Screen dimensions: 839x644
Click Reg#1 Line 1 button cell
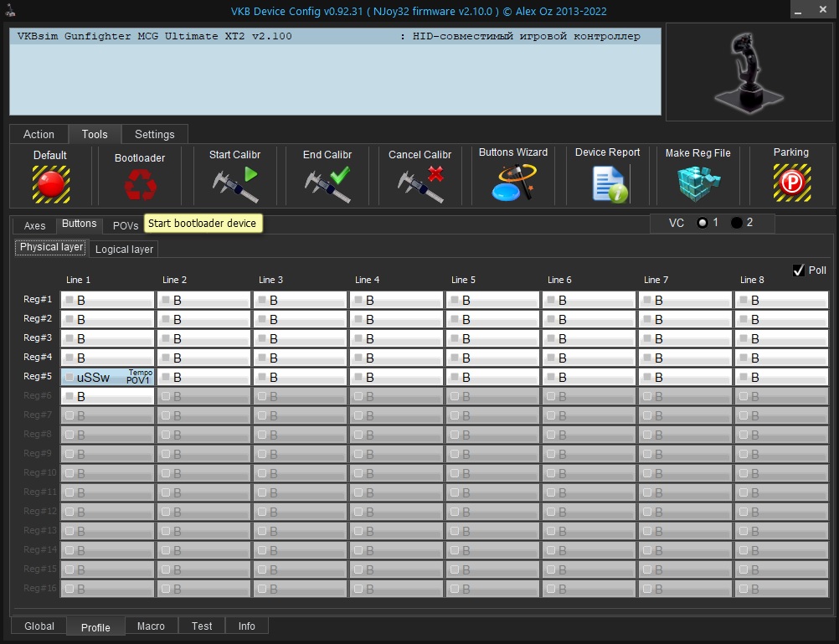coord(107,300)
